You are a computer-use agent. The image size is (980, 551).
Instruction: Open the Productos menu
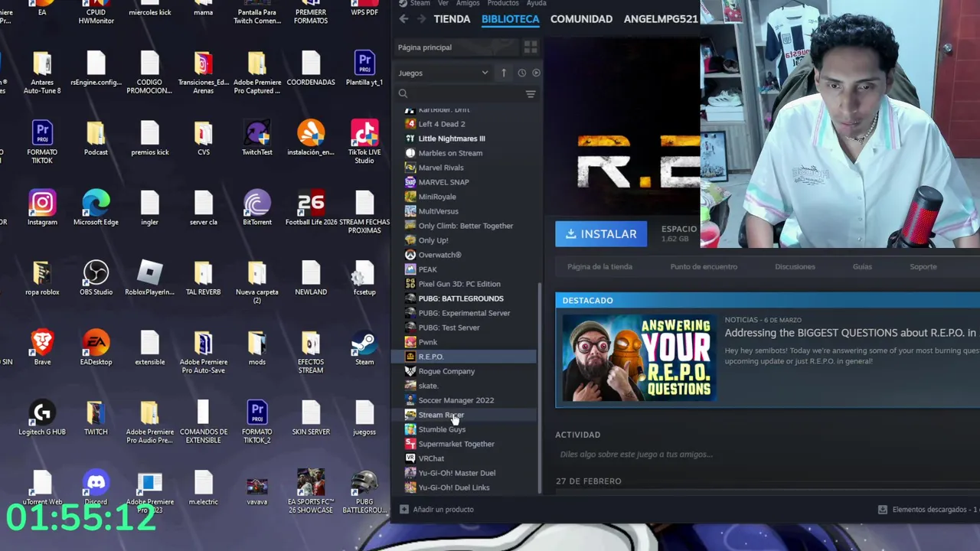(x=503, y=3)
